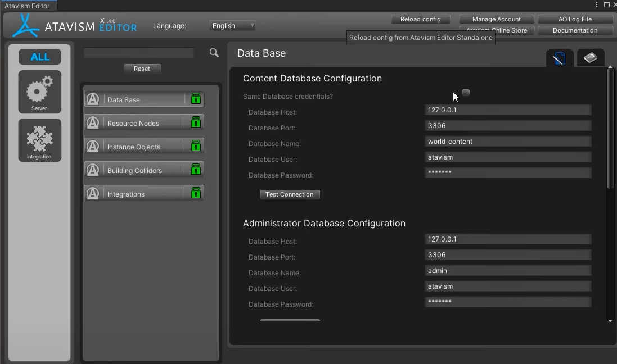
Task: Click the green lock icon beside Data Base
Action: [x=196, y=99]
